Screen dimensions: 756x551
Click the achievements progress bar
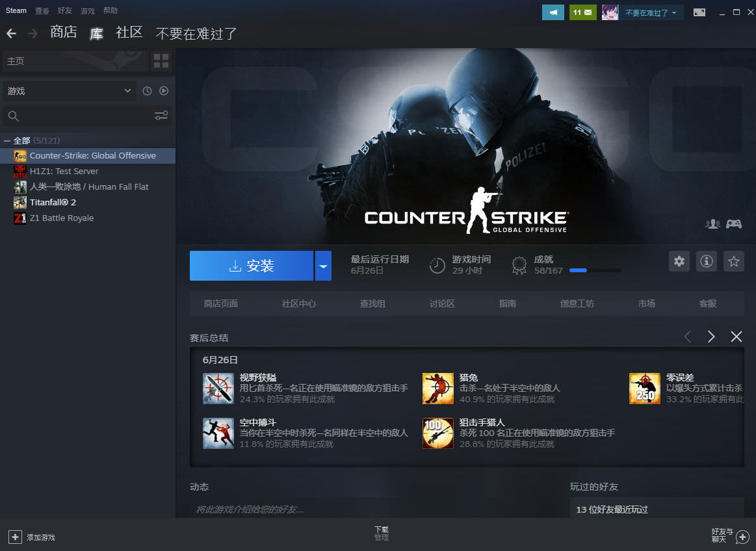click(595, 270)
